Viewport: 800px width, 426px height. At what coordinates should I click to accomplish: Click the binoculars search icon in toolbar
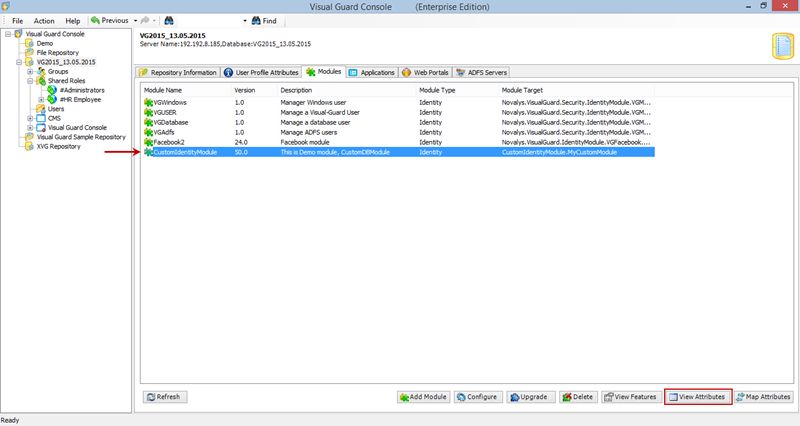[x=169, y=20]
